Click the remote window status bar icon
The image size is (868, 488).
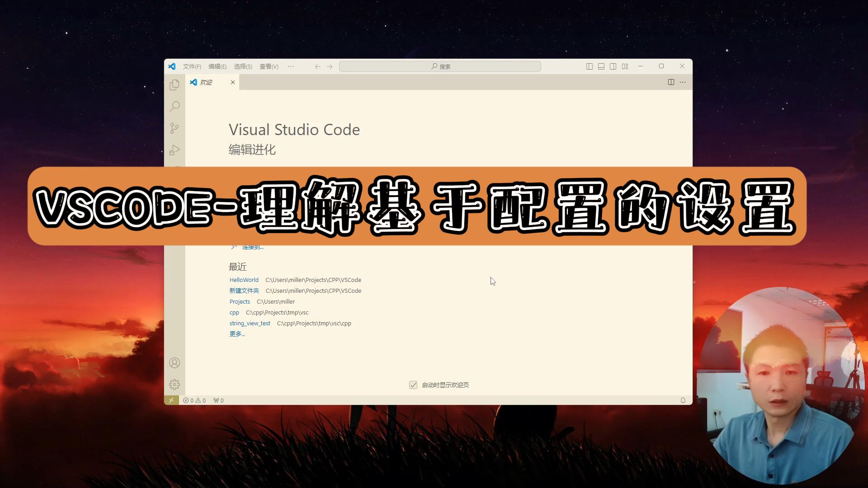tap(171, 400)
